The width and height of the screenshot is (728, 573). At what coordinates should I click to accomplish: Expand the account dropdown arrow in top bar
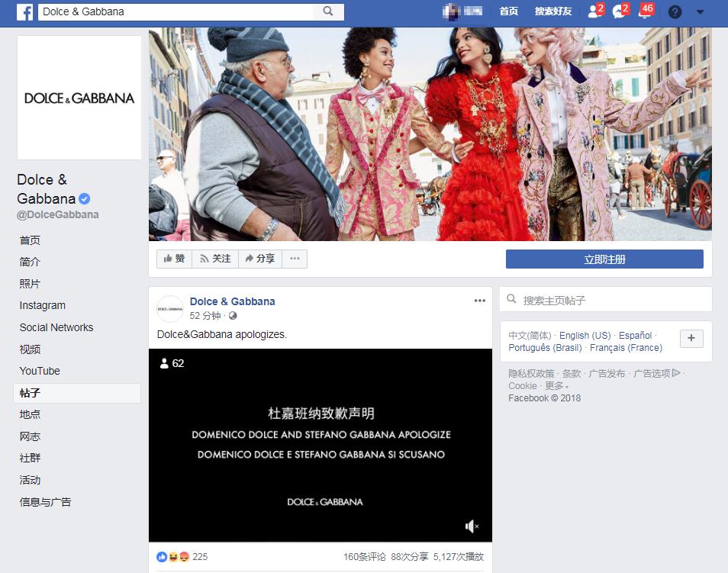coord(700,12)
